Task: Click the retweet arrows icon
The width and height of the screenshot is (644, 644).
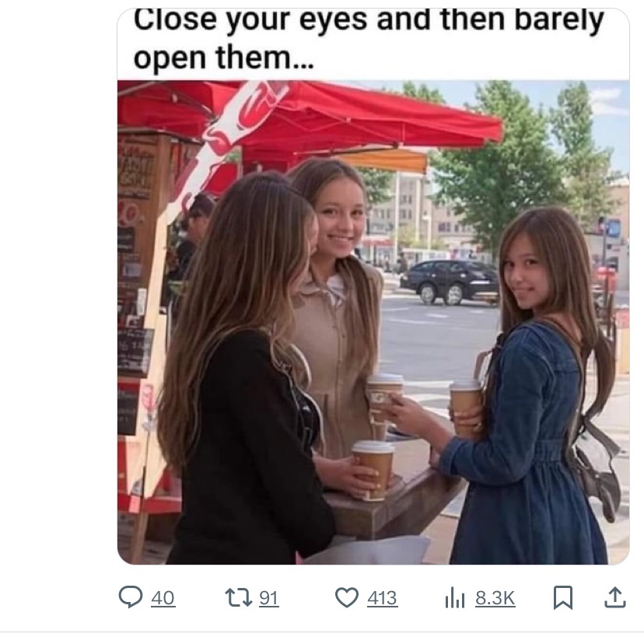Action: pos(238,597)
